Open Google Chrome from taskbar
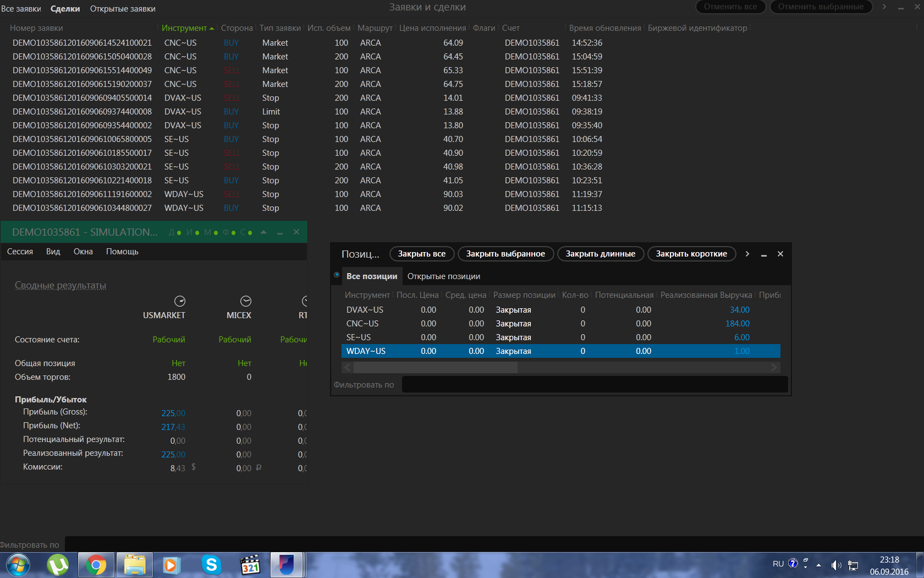 coord(96,565)
